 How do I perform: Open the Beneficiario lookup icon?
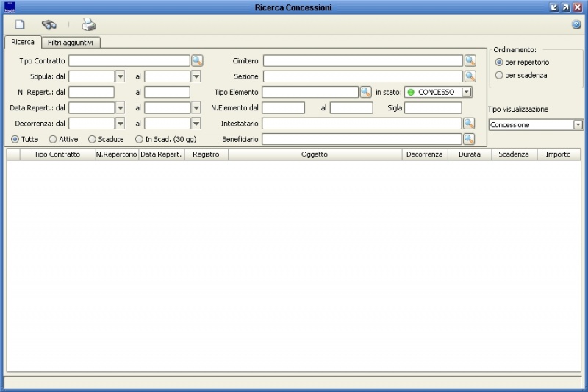pyautogui.click(x=469, y=139)
